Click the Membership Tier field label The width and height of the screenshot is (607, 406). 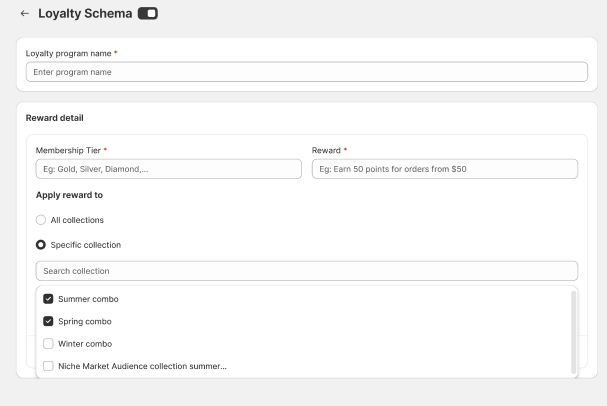[68, 150]
